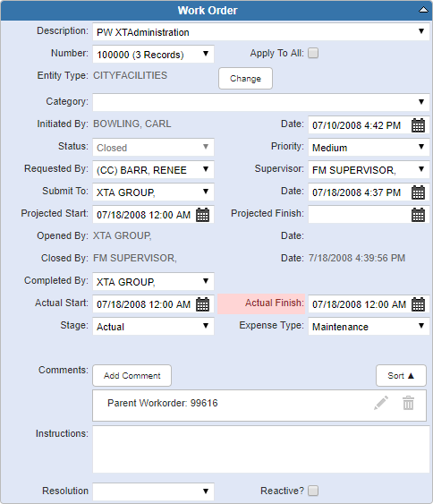Image resolution: width=433 pixels, height=504 pixels.
Task: Toggle comment Sort order button
Action: pyautogui.click(x=401, y=375)
